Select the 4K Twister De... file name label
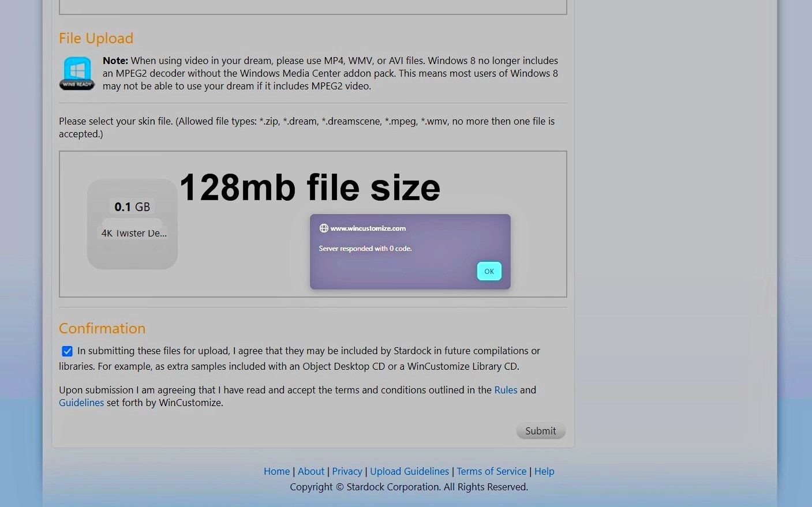The height and width of the screenshot is (507, 812). point(134,233)
